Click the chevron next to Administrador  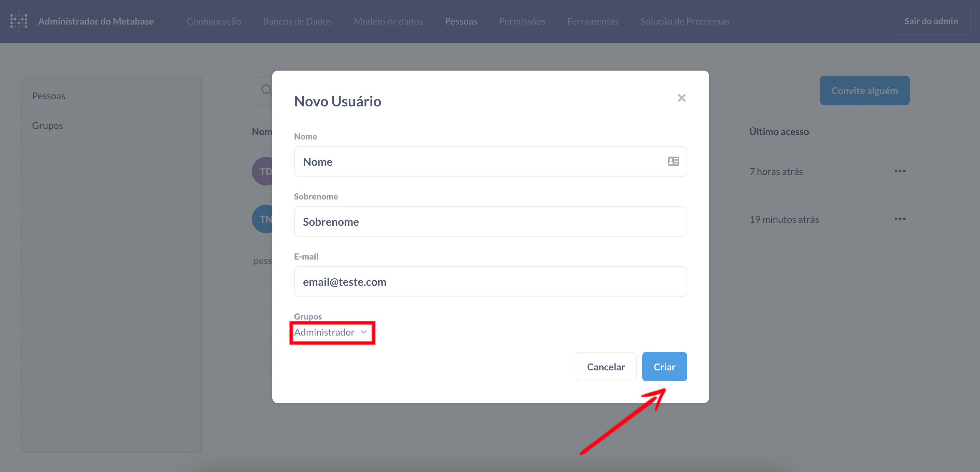tap(364, 332)
